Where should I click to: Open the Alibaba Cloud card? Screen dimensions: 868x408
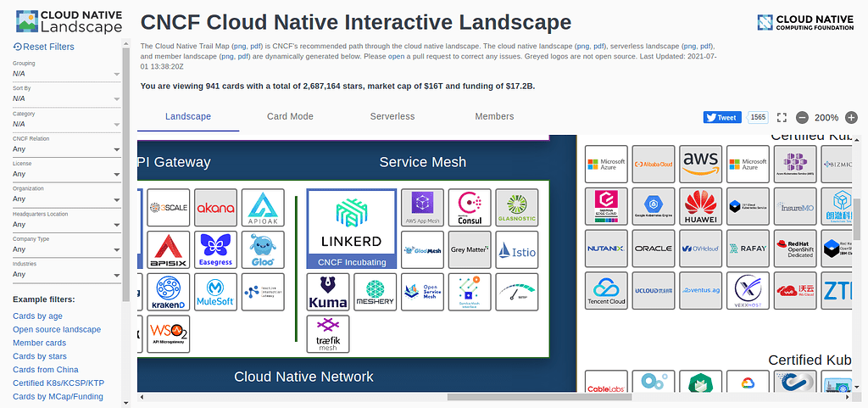(x=654, y=164)
